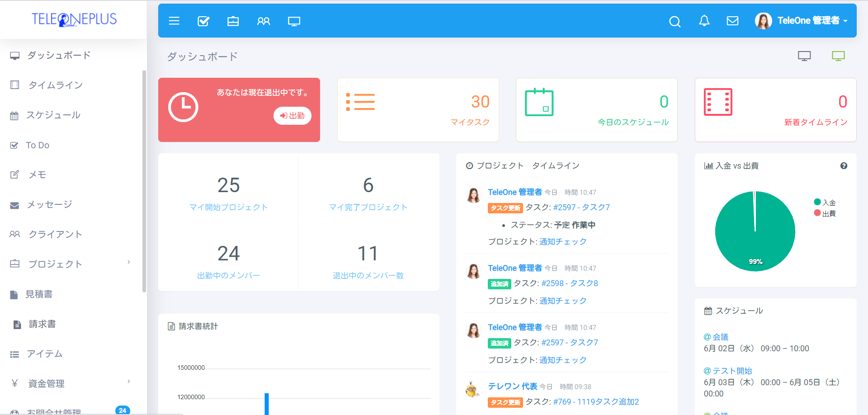Open the checkmark task icon in top bar
Image resolution: width=868 pixels, height=415 pixels.
click(203, 21)
